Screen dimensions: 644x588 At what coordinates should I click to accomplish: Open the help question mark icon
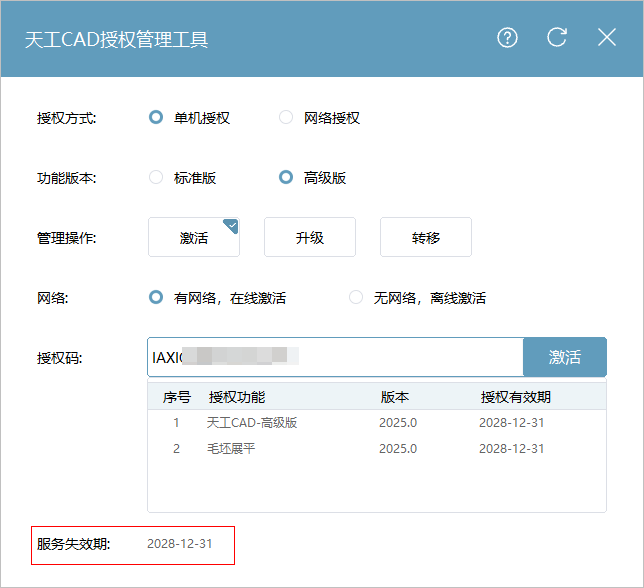tap(508, 38)
